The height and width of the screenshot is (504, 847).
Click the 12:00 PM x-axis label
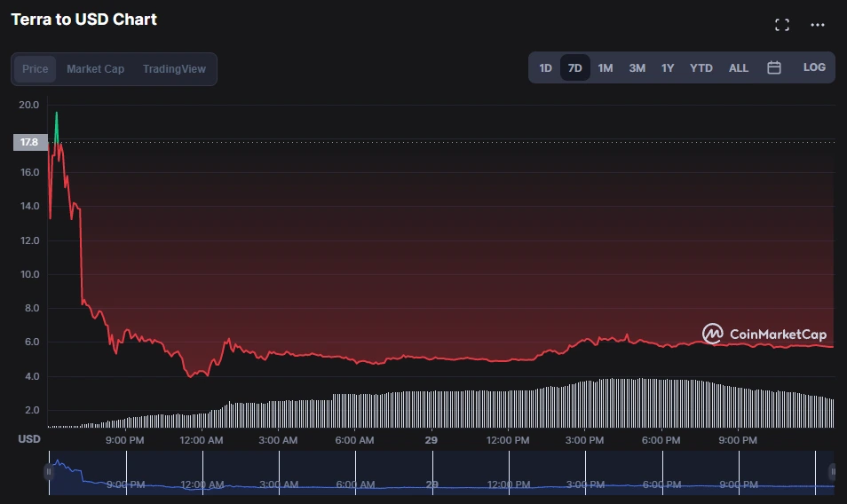[x=508, y=440]
